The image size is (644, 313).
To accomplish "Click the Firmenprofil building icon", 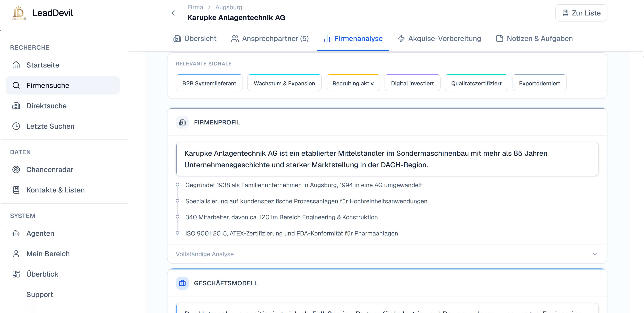I will coord(182,122).
